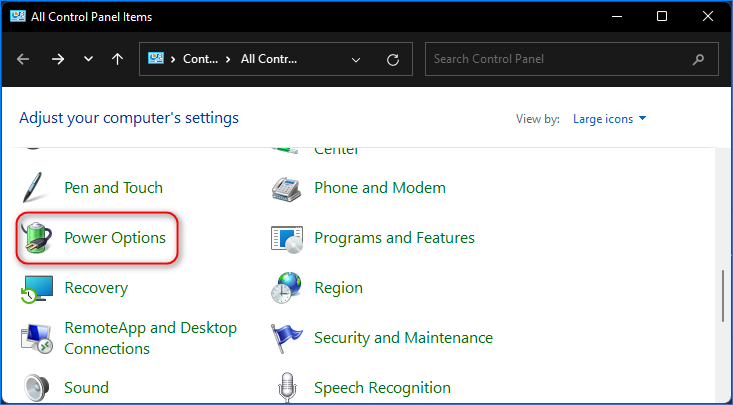Click the Control Panel title bar icon
This screenshot has height=405, width=733.
[x=17, y=16]
